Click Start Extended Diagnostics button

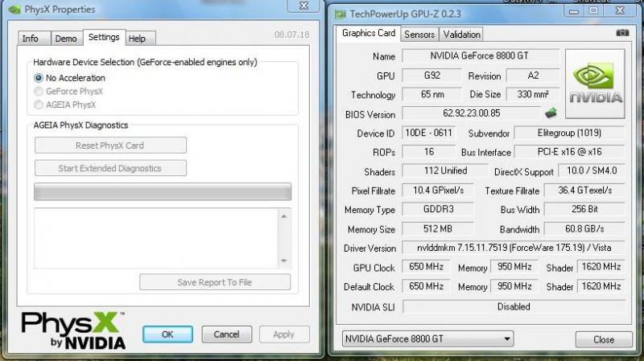tap(110, 168)
